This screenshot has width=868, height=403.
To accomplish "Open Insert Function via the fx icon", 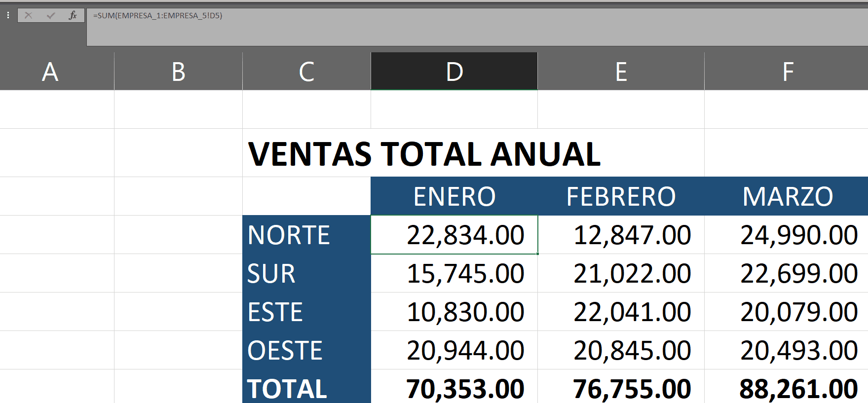I will click(x=73, y=15).
